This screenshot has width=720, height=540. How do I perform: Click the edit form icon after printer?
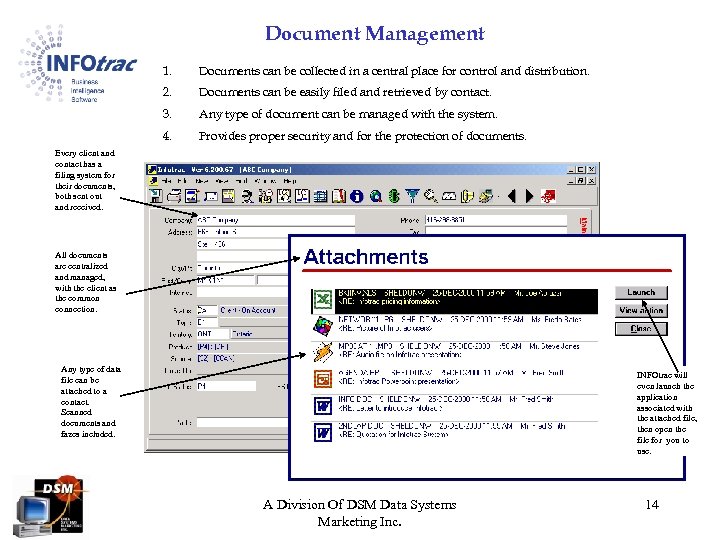pos(192,196)
